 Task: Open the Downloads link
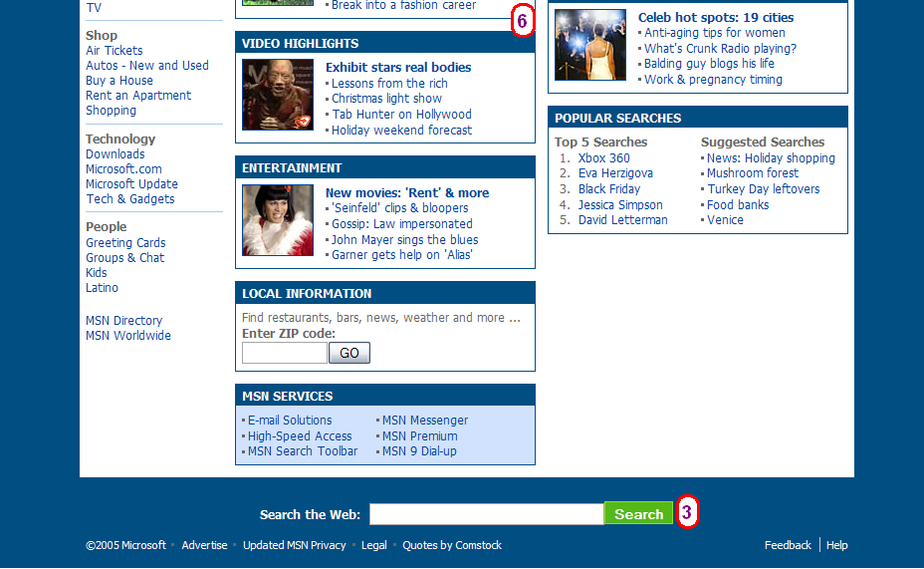pyautogui.click(x=115, y=154)
